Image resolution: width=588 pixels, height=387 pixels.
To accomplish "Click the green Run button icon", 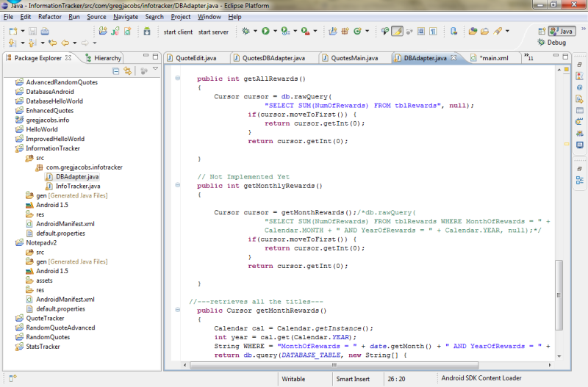I will [x=265, y=32].
